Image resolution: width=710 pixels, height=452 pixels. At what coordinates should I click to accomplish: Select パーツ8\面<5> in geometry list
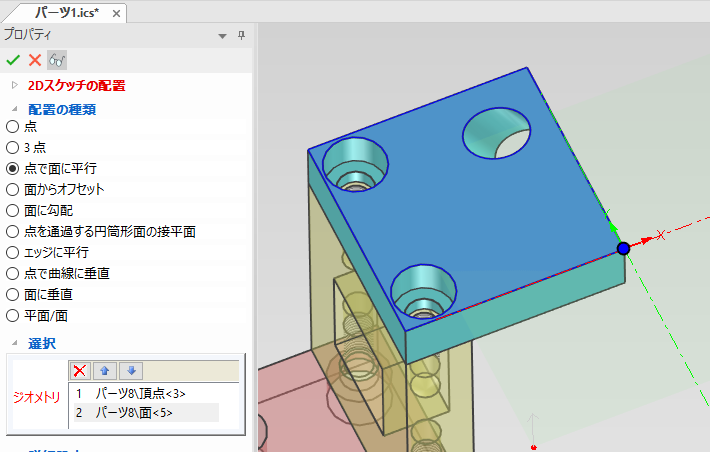tap(140, 412)
